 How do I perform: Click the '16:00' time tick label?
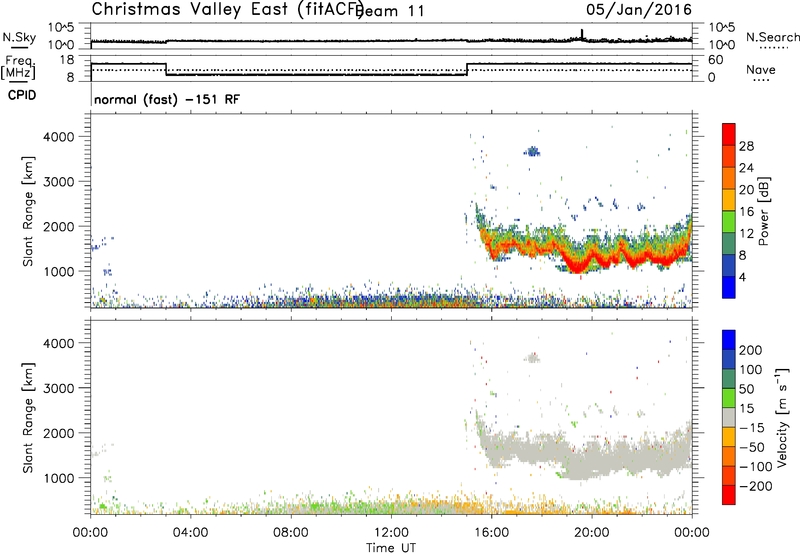[x=491, y=533]
